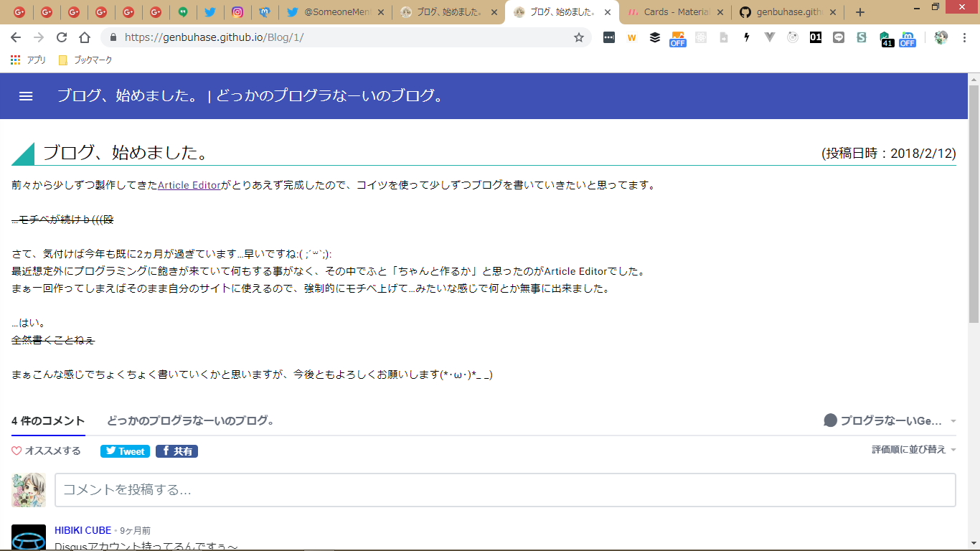Go to the browser home page
Viewport: 980px width, 551px height.
tap(85, 37)
